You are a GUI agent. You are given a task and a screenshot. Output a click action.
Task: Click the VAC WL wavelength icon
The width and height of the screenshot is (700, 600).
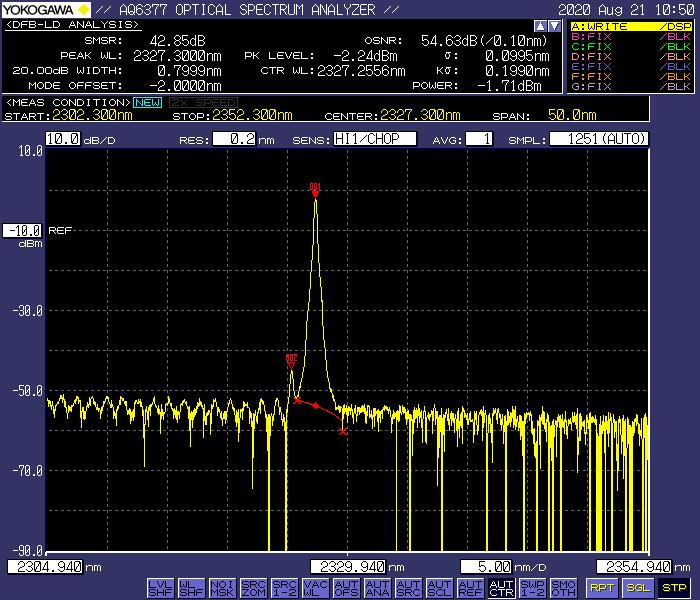pyautogui.click(x=315, y=588)
